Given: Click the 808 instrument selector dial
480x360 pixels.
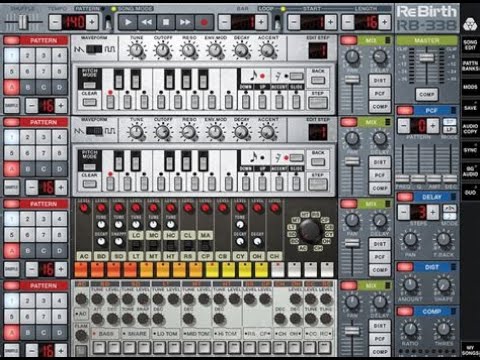Looking at the screenshot, I should pos(309,230).
